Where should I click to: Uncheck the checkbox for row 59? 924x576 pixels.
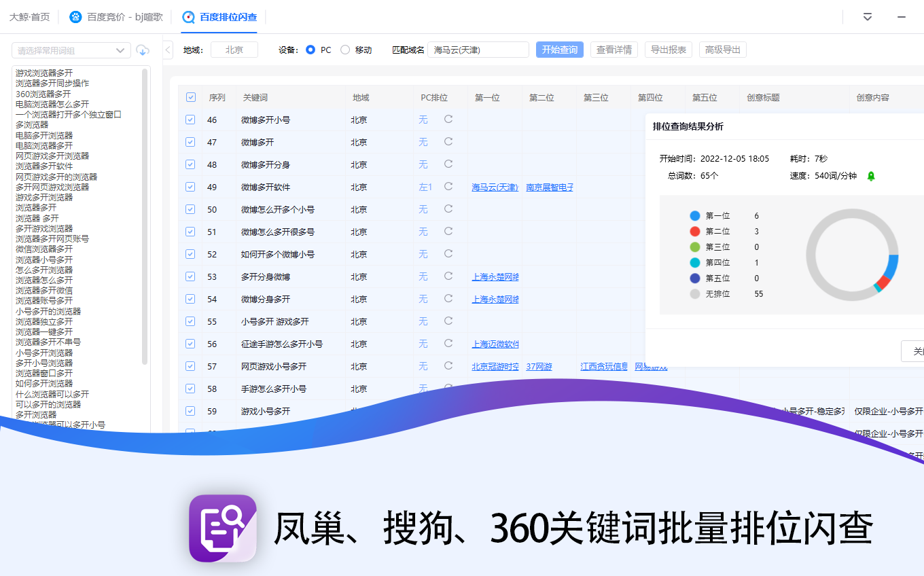(190, 411)
